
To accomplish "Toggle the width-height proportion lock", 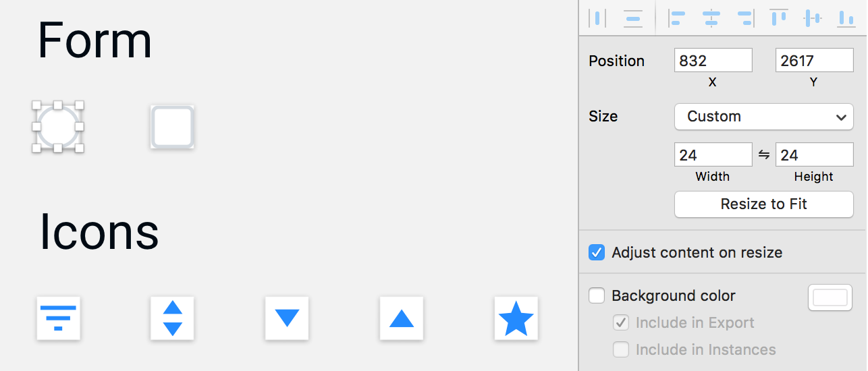I will click(x=764, y=154).
